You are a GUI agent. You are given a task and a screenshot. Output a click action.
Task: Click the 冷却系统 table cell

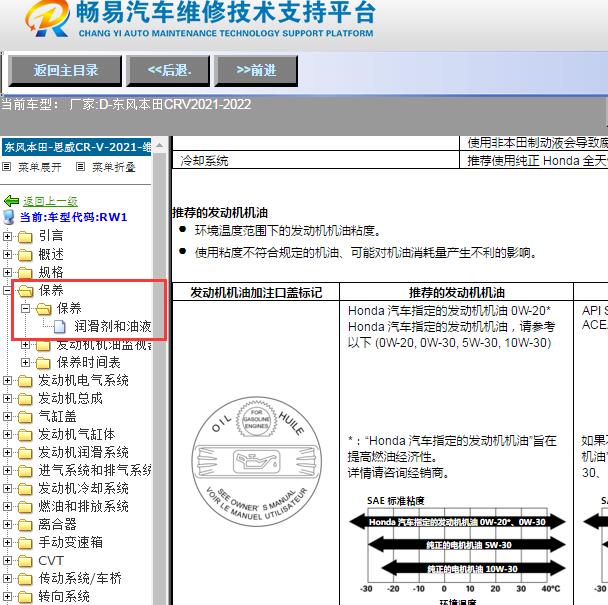(315, 161)
